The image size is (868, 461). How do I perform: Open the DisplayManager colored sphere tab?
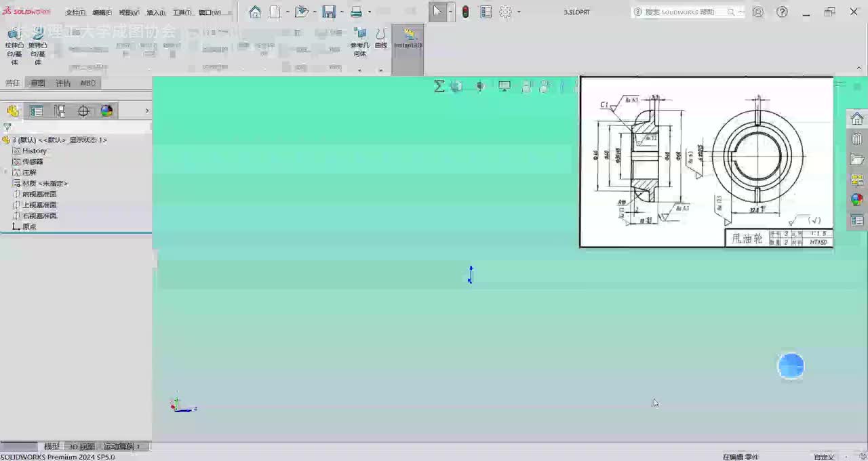(106, 111)
